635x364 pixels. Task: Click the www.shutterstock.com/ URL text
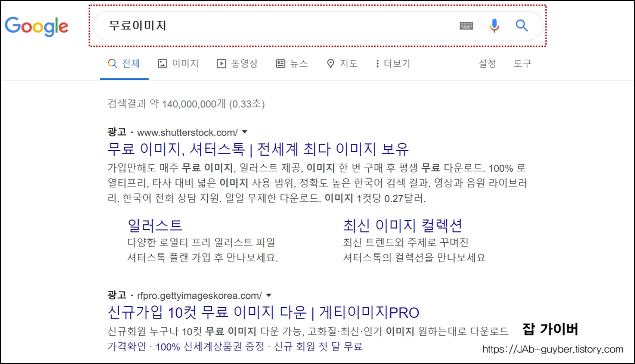click(x=187, y=133)
